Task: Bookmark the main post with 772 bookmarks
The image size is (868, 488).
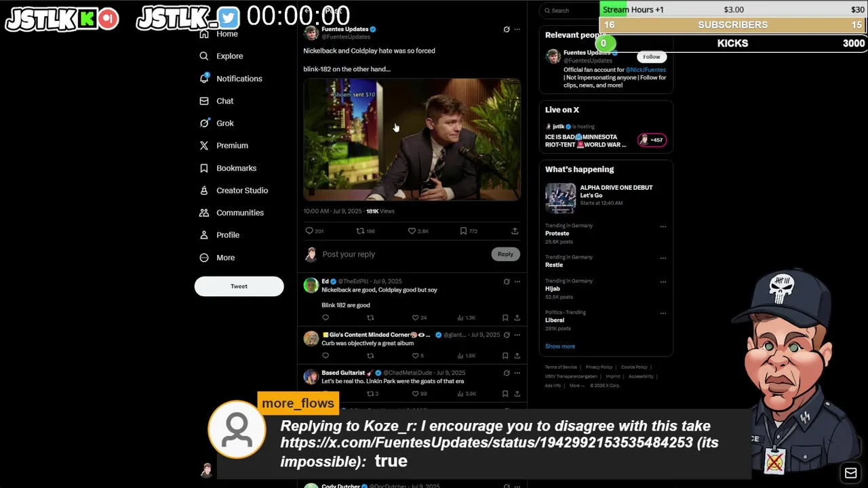Action: click(x=463, y=231)
